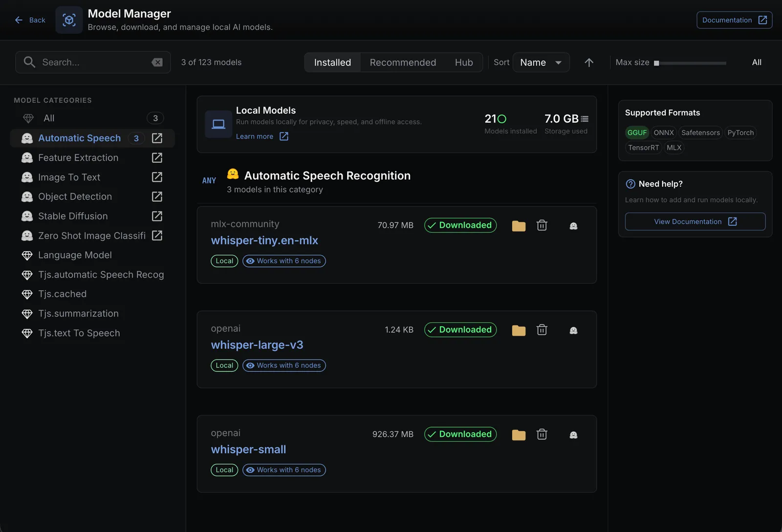Open Hugging Face page for whisper-small
Screen dimensions: 782x532
pos(573,435)
